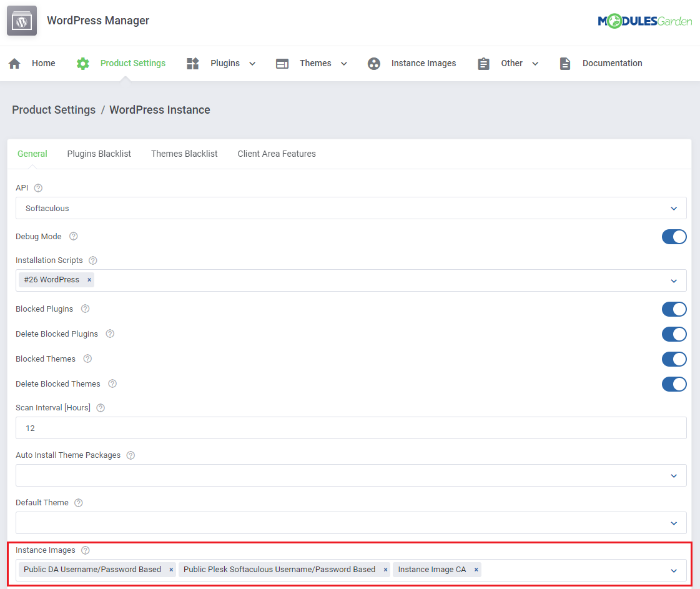Viewport: 700px width, 589px height.
Task: Open Documentation menu item
Action: [x=613, y=64]
